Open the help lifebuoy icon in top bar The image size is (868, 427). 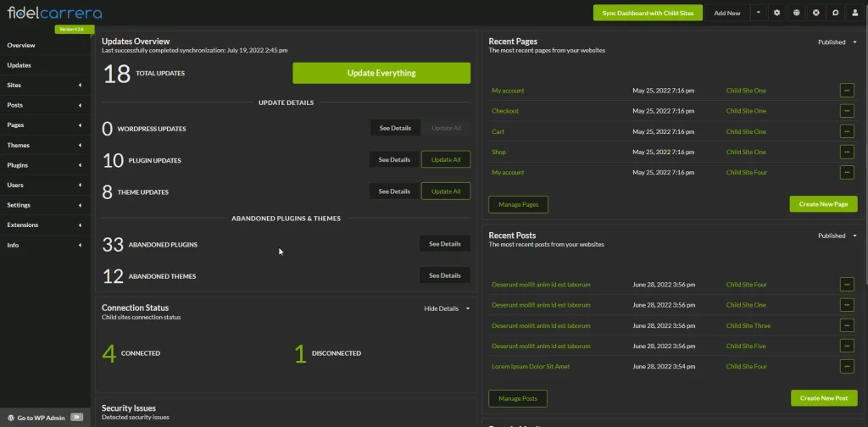point(816,13)
